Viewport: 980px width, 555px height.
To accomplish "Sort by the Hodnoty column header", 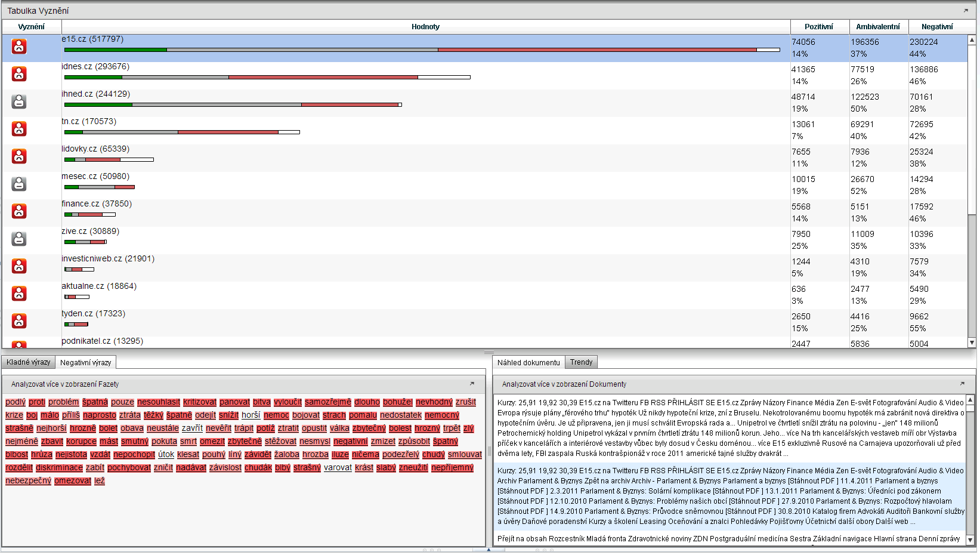I will coord(425,27).
